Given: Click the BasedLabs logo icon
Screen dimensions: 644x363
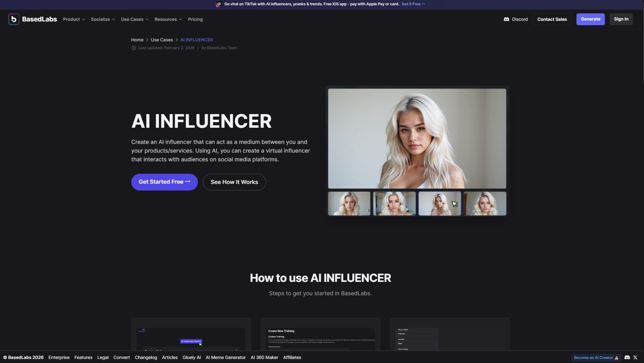Looking at the screenshot, I should [13, 19].
